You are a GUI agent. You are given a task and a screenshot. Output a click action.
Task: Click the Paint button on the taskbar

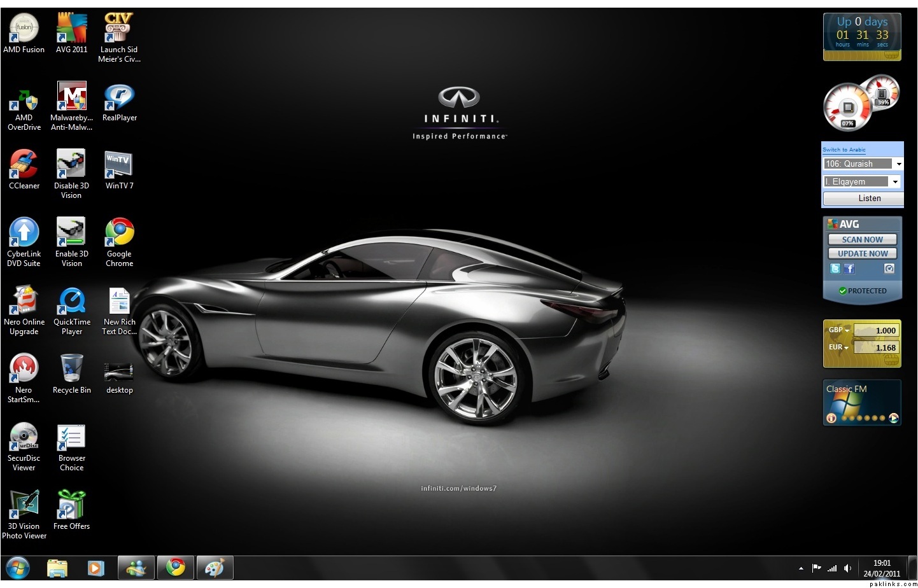pyautogui.click(x=215, y=568)
